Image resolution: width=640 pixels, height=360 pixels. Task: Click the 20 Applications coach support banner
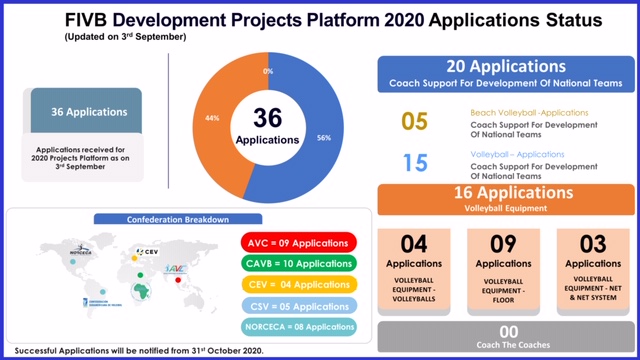pos(506,74)
